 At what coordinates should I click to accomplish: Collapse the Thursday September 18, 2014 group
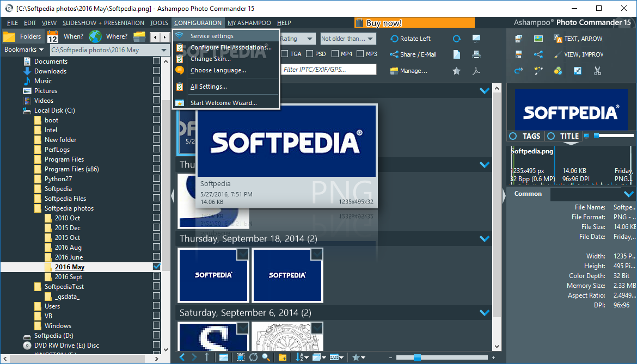pos(484,239)
